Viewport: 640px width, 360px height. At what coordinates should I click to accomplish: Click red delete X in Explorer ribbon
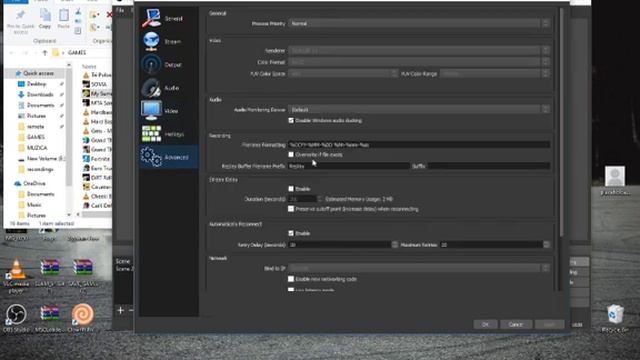[109, 15]
